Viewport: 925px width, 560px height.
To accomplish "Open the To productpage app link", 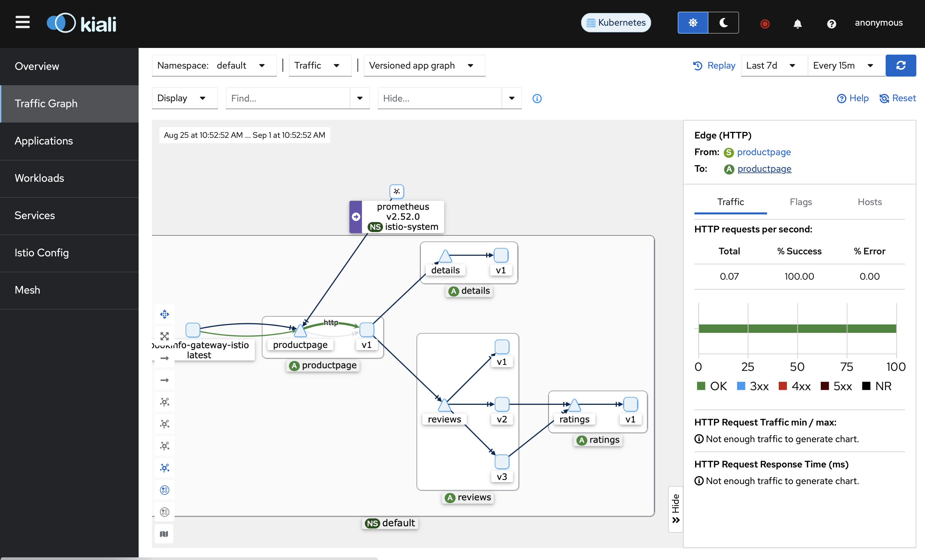I will point(764,169).
